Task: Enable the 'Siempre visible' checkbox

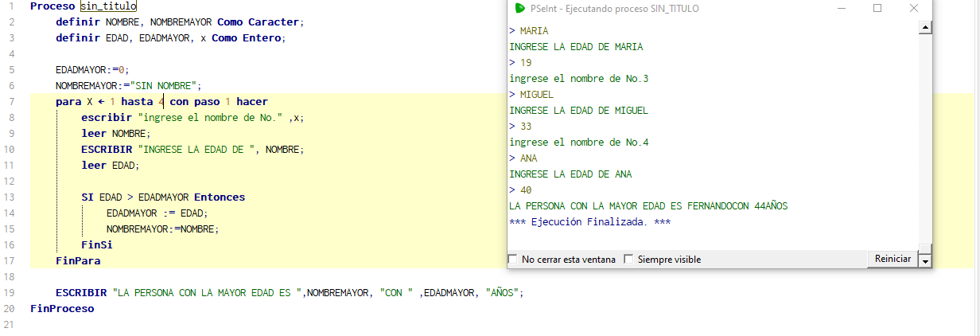Action: [x=628, y=259]
